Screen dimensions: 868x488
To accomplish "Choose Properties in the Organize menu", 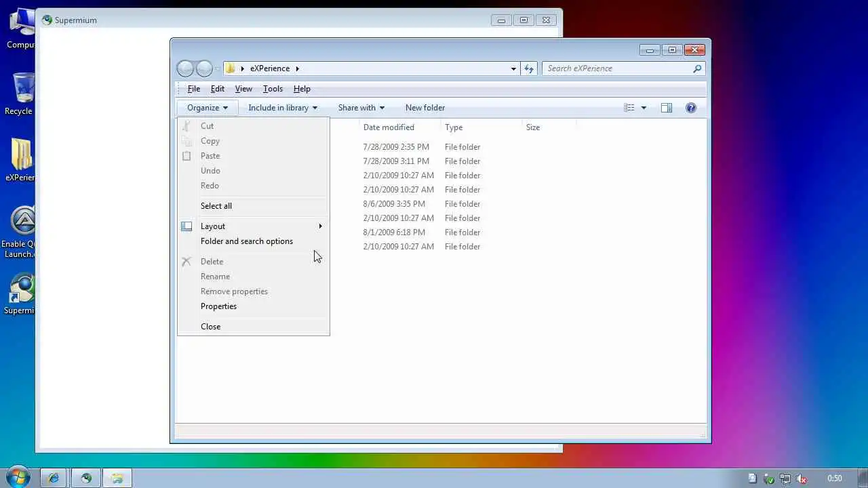I will [x=253, y=306].
